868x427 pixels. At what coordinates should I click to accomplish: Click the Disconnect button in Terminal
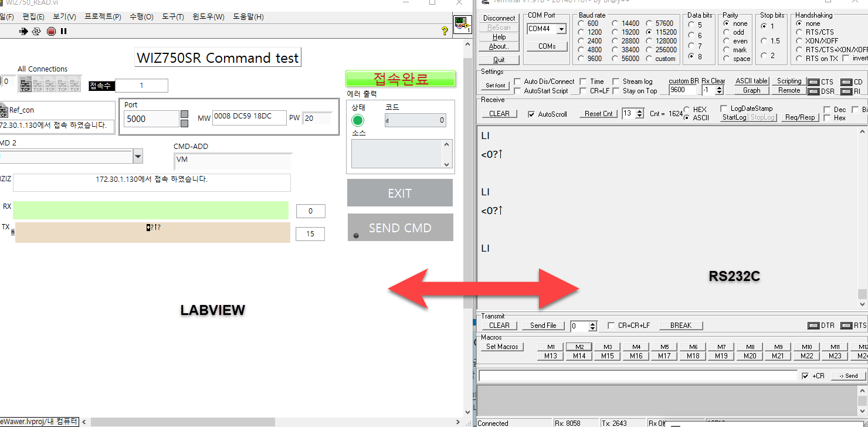point(499,18)
